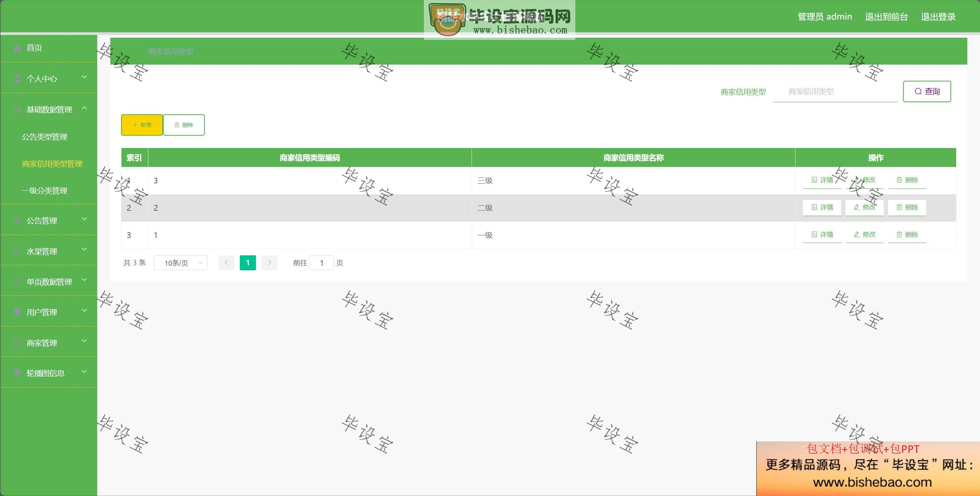
Task: Click the 前往 page number input
Action: (x=322, y=263)
